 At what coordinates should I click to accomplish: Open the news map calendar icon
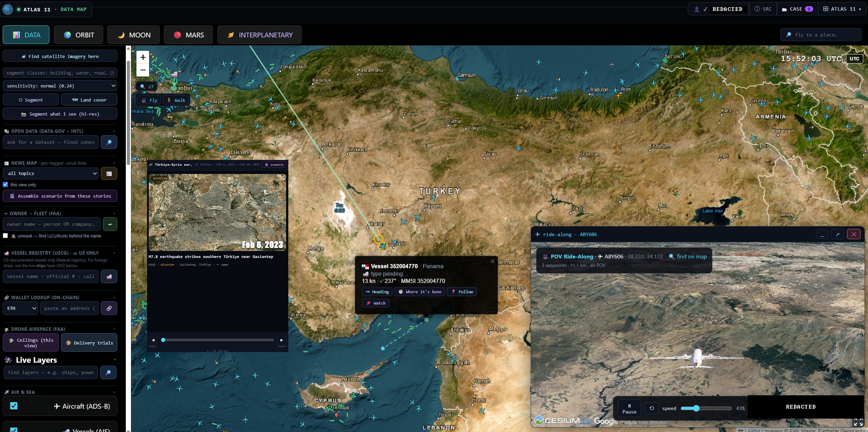[109, 174]
